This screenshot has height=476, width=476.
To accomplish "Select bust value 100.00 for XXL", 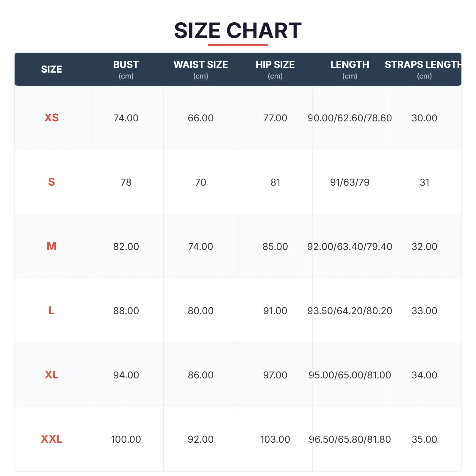I will [x=126, y=439].
